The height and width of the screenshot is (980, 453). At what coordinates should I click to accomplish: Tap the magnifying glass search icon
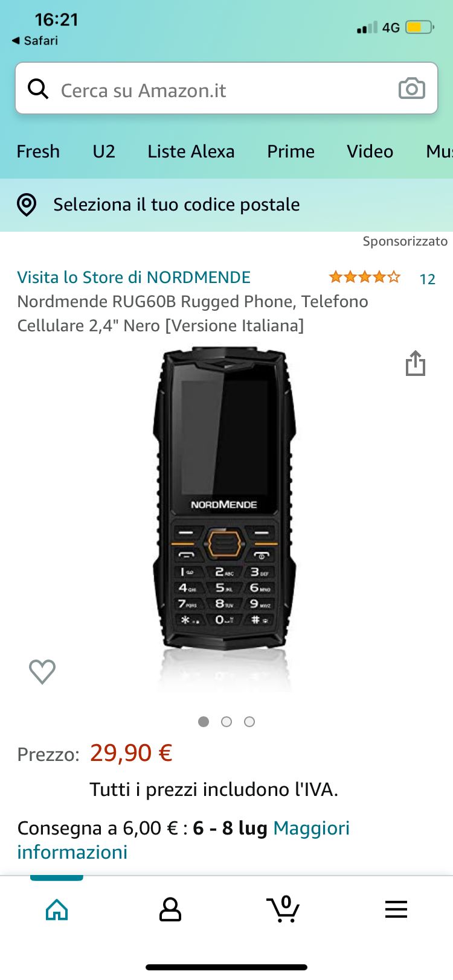(38, 89)
